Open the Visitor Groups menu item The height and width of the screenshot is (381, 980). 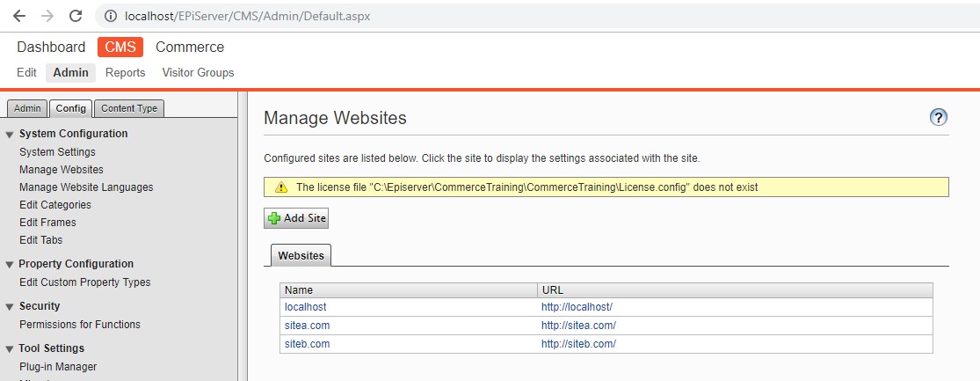click(198, 73)
